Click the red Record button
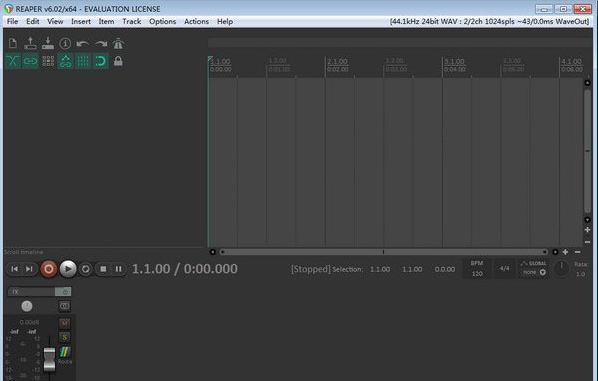This screenshot has width=598, height=381. tap(48, 269)
